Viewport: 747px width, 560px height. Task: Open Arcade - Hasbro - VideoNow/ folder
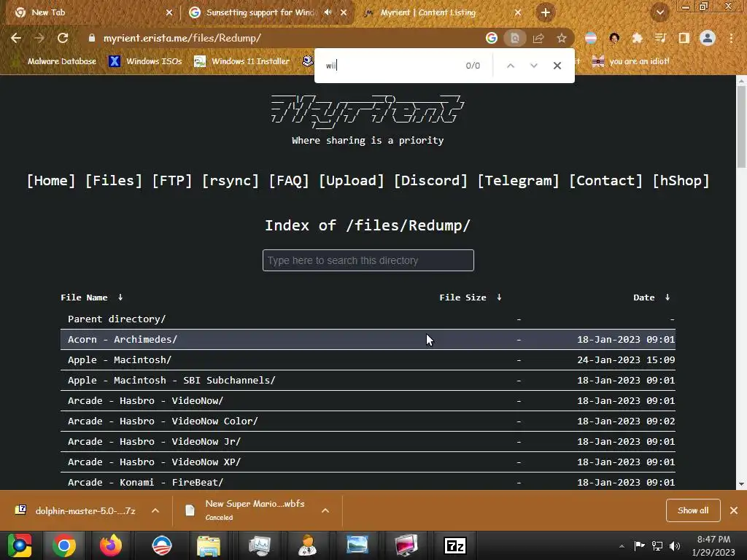(145, 401)
